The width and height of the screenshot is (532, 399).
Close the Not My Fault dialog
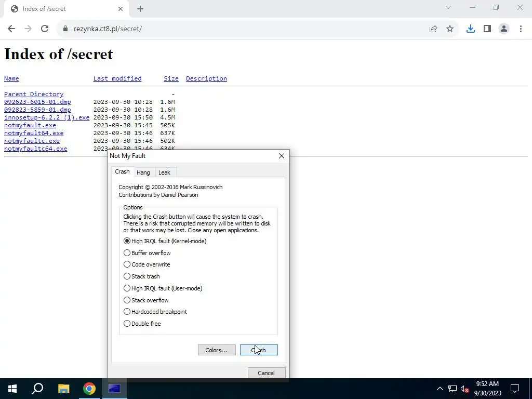click(x=281, y=156)
